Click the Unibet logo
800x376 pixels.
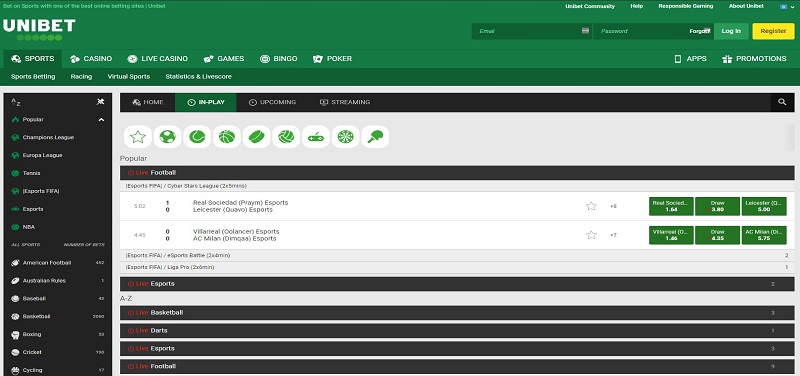pos(39,30)
